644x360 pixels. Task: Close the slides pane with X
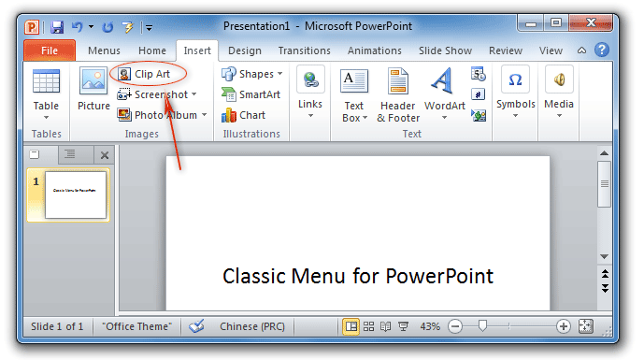coord(105,155)
